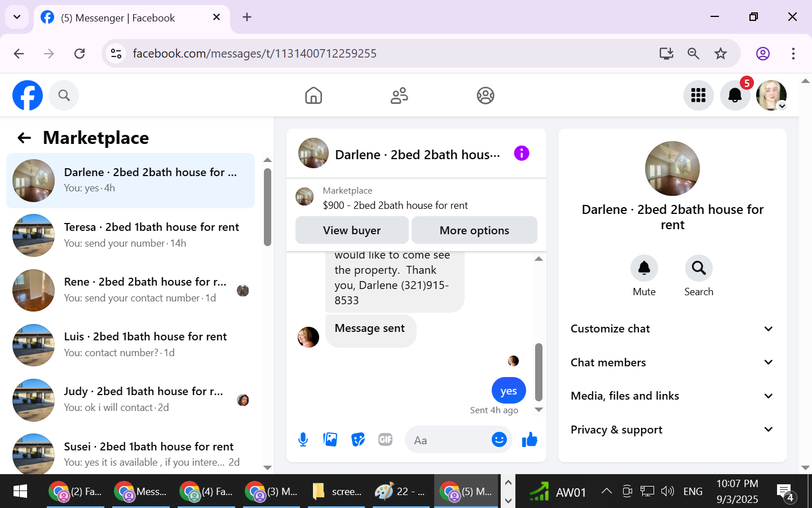Viewport: 812px width, 508px height.
Task: Click the conversation list scrollbar thumb
Action: click(267, 207)
